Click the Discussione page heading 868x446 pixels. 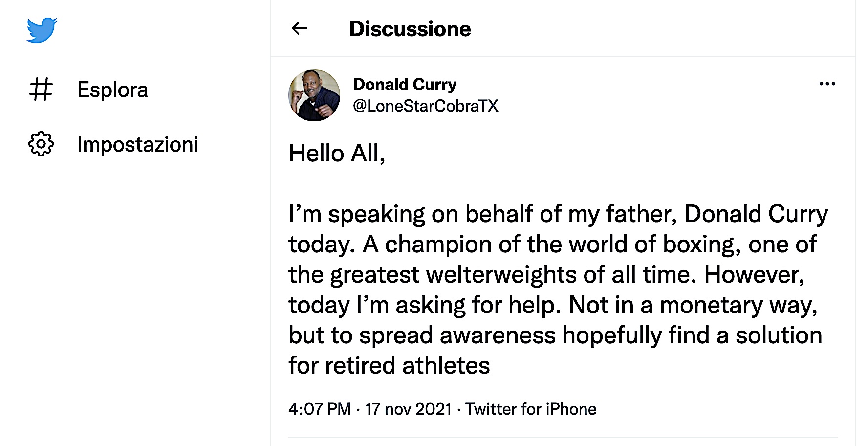410,29
